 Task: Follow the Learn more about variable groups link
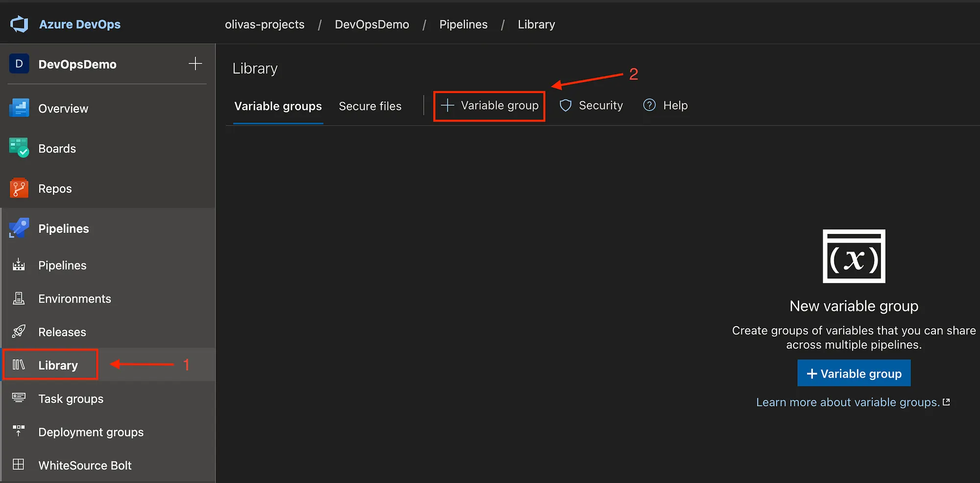pyautogui.click(x=848, y=402)
